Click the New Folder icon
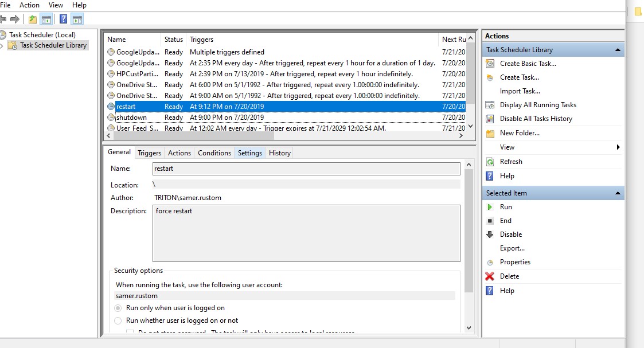Screen dimensions: 644x348 [490, 133]
